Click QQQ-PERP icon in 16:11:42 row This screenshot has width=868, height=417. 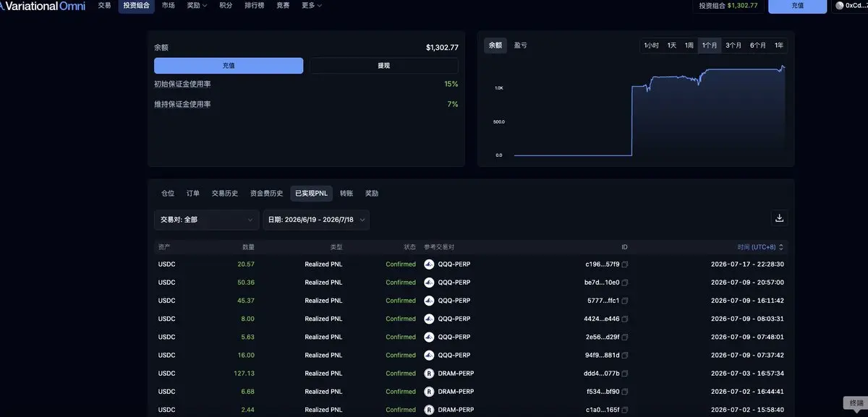[429, 301]
